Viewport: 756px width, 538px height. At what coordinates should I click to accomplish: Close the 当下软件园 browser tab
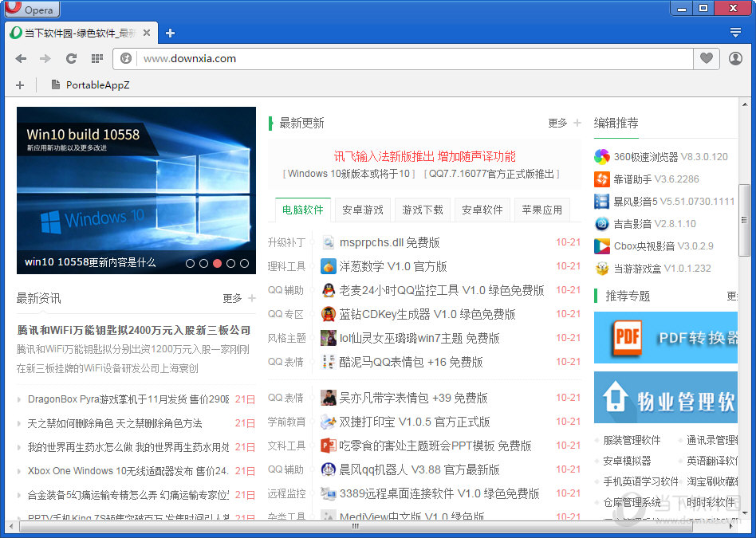tap(147, 33)
